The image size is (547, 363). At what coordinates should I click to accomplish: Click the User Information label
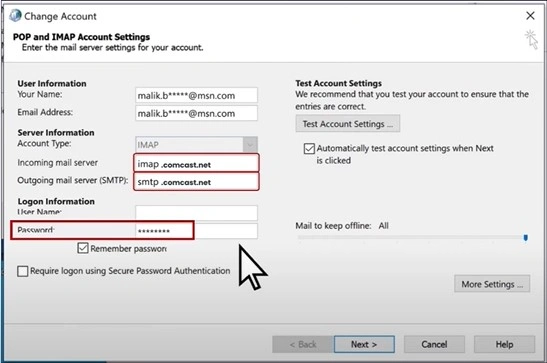click(x=52, y=83)
